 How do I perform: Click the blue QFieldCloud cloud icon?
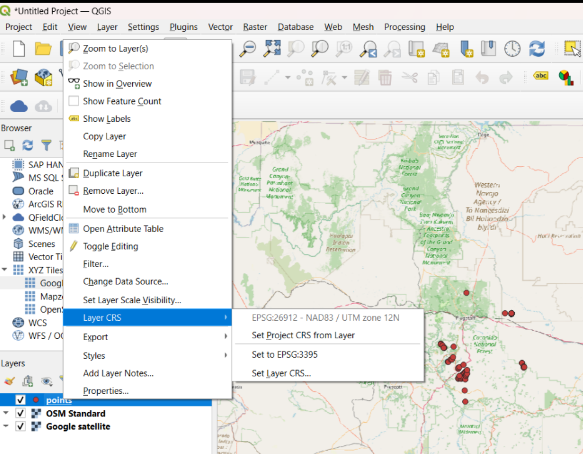coord(19,106)
